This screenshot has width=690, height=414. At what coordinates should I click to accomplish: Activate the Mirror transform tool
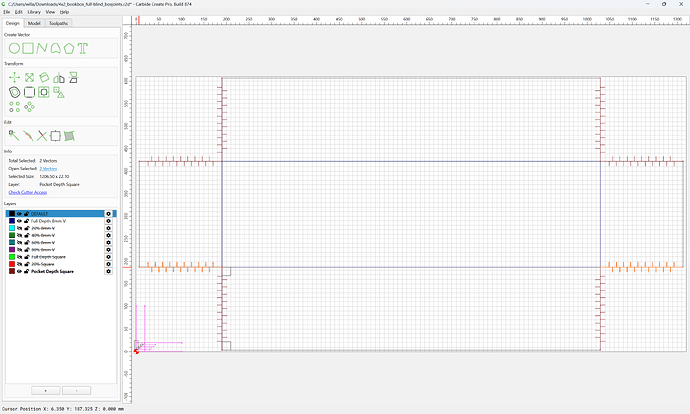tap(59, 78)
